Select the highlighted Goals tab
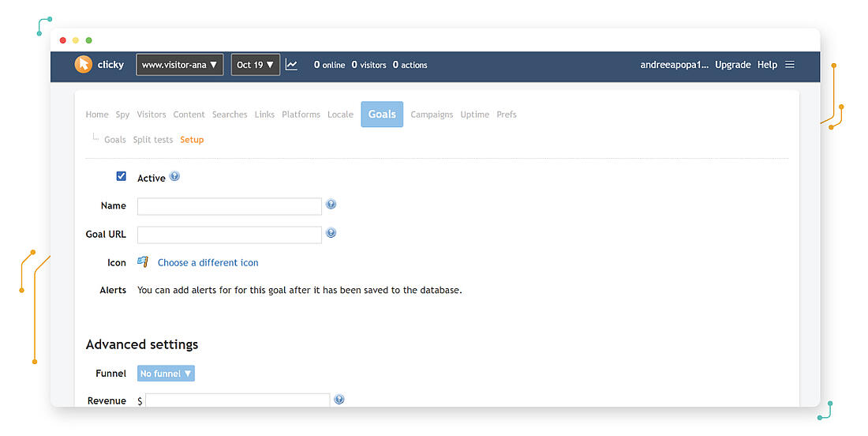Image resolution: width=868 pixels, height=436 pixels. [x=382, y=114]
